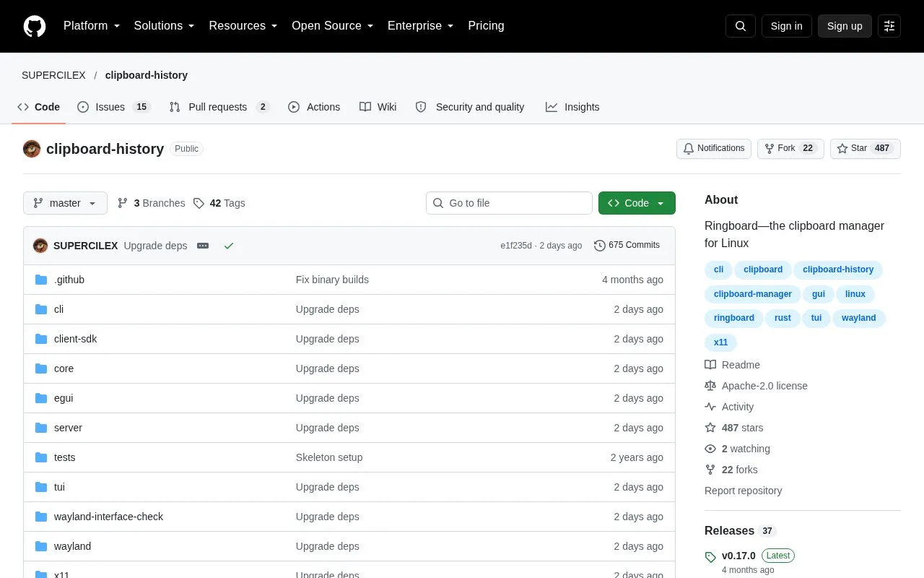Open the Security and quality tab
This screenshot has width=924, height=578.
[470, 107]
